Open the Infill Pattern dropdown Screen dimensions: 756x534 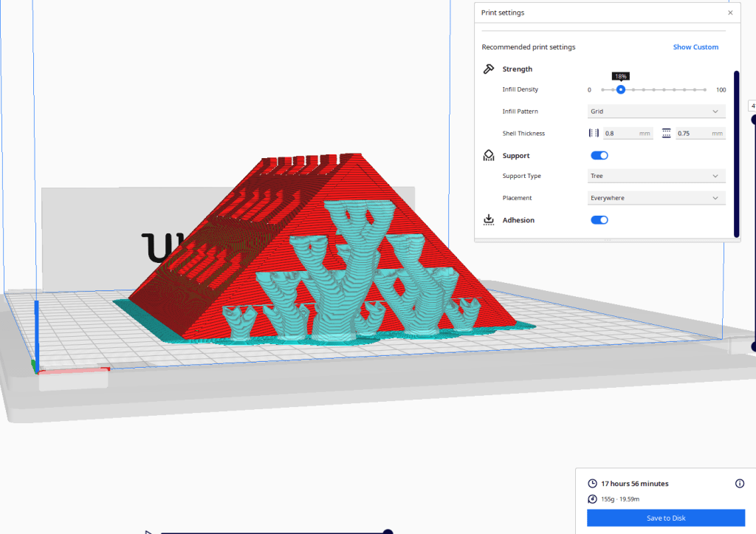656,112
